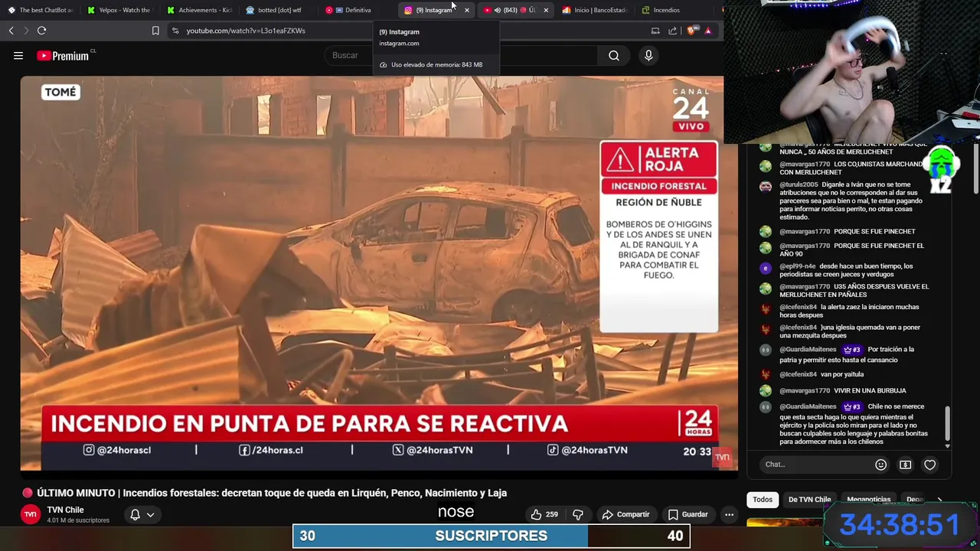Share this page via address bar share icon
Viewport: 980px width, 551px height.
click(673, 31)
